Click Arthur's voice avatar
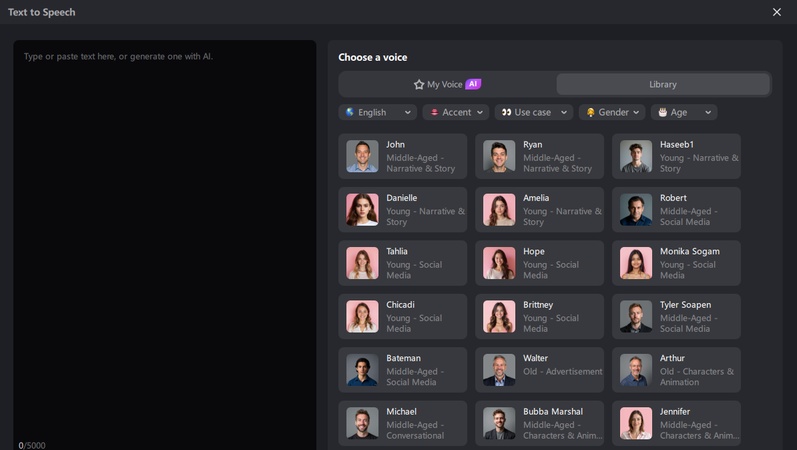Image resolution: width=797 pixels, height=450 pixels. [x=636, y=370]
